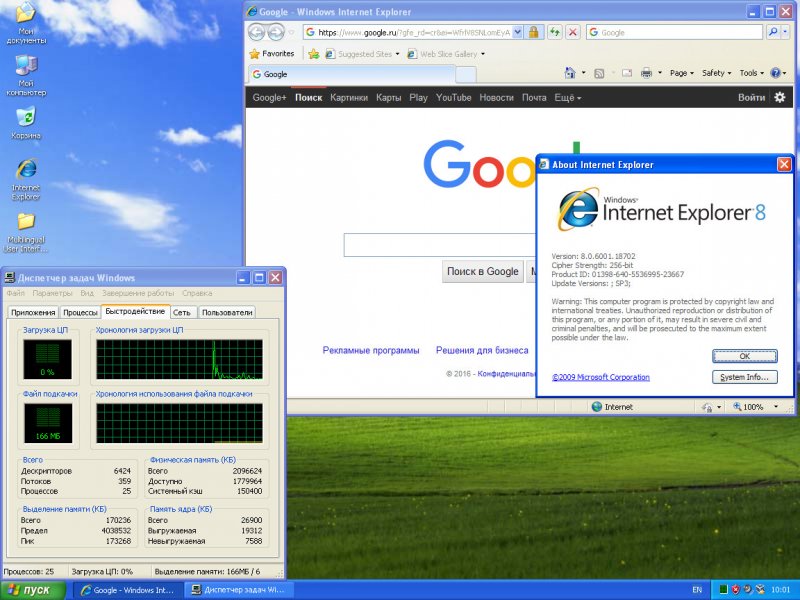Select the Корзина recycle bin icon
This screenshot has height=600, width=800.
tap(26, 122)
